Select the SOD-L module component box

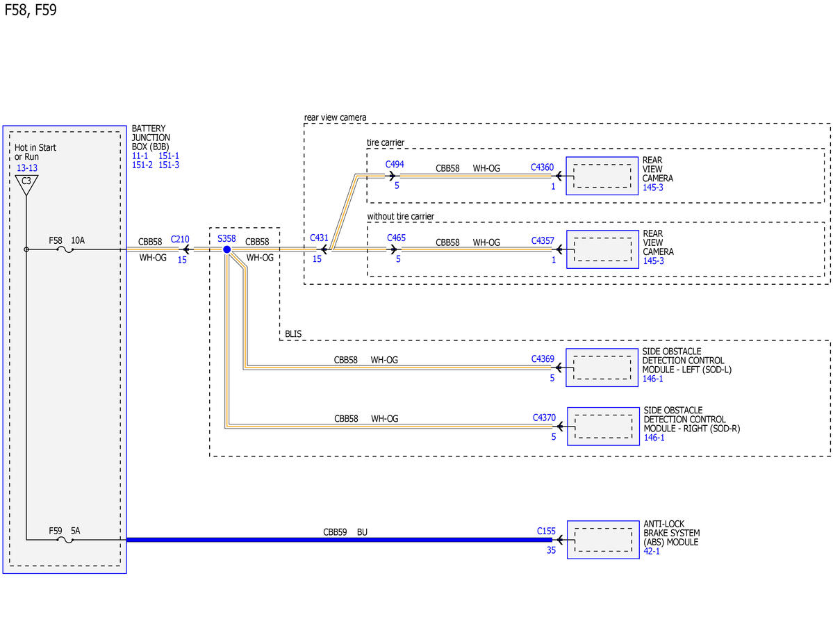pos(602,368)
